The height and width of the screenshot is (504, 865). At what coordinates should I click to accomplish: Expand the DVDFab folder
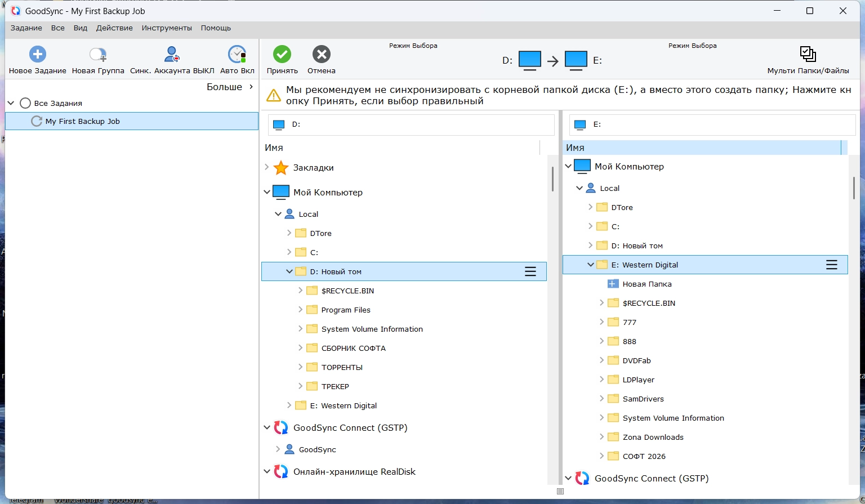point(602,360)
